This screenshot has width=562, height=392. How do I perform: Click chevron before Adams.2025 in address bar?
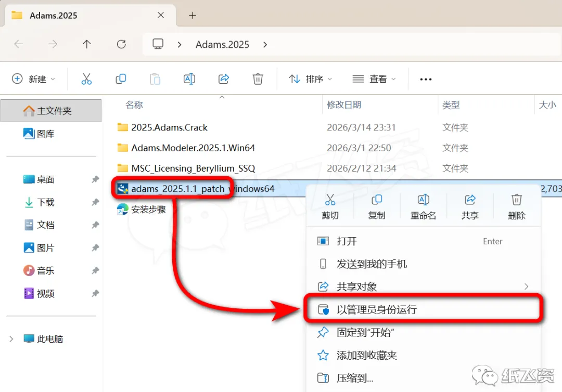click(x=179, y=44)
